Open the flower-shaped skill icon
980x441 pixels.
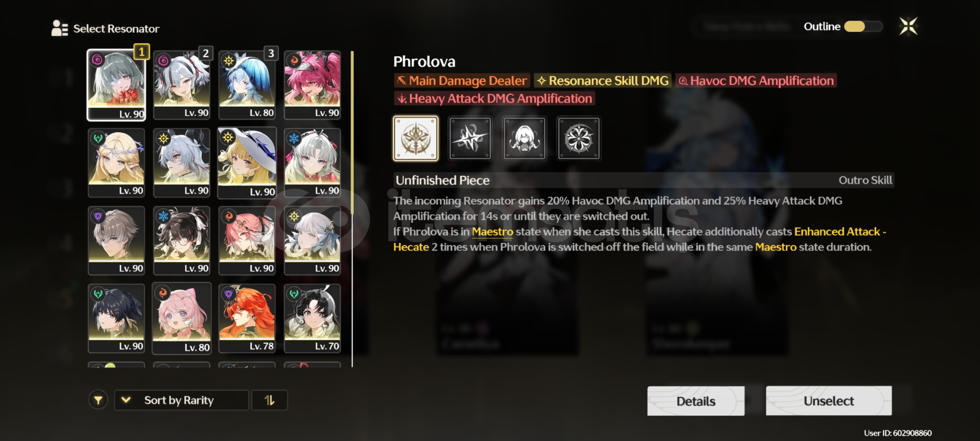coord(578,138)
